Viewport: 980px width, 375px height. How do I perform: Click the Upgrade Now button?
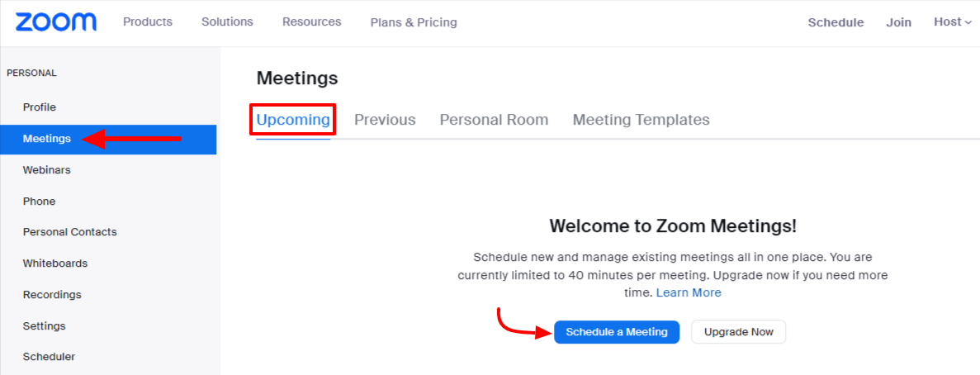[x=738, y=332]
